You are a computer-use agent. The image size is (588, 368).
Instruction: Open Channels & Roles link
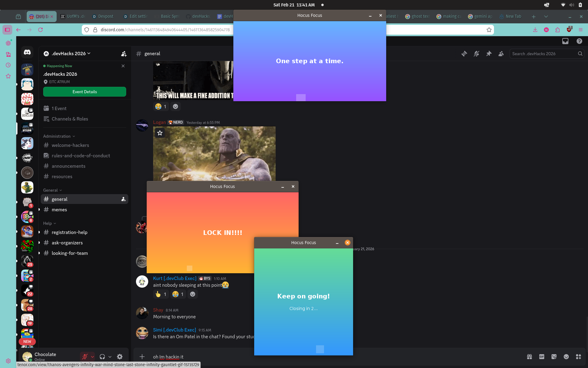(70, 119)
